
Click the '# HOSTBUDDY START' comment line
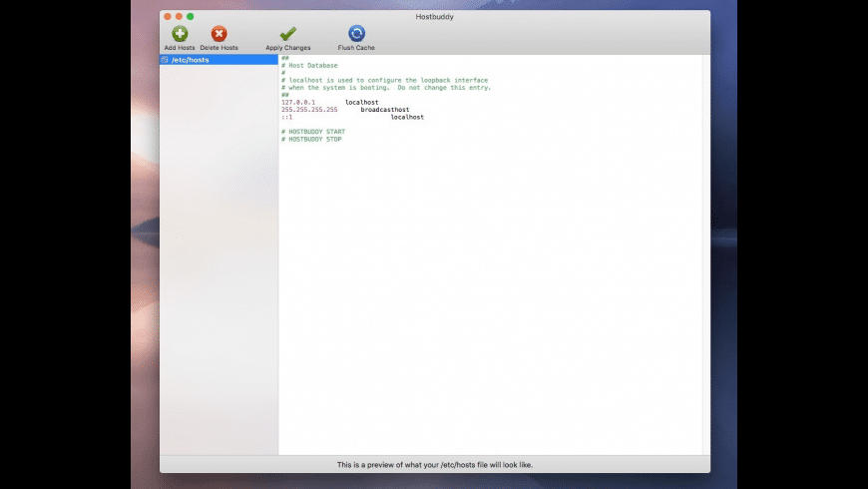(x=315, y=132)
